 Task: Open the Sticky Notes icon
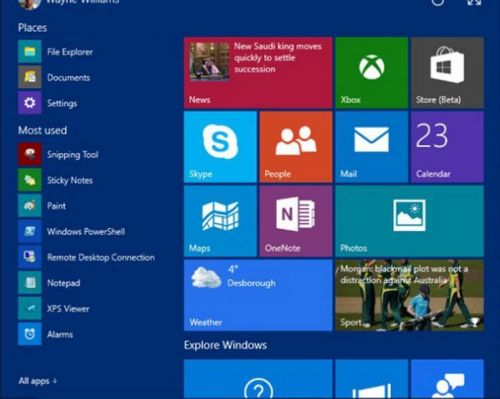30,180
